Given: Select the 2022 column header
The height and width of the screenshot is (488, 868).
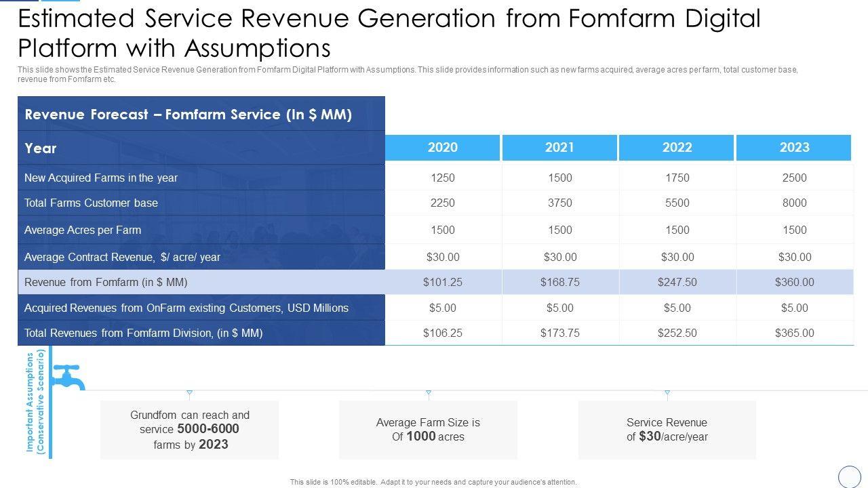Looking at the screenshot, I should point(677,148).
